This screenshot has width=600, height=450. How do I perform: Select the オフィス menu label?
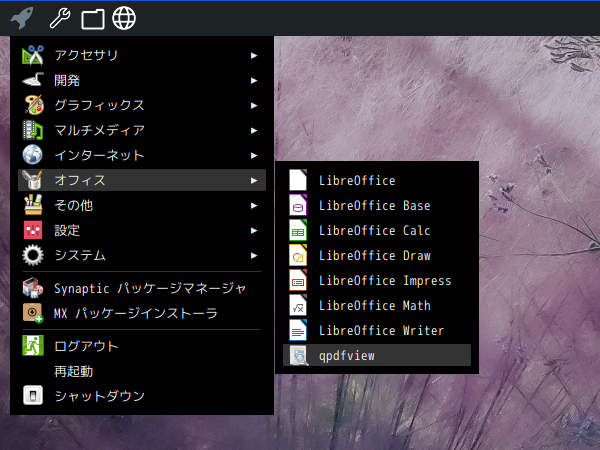point(80,180)
